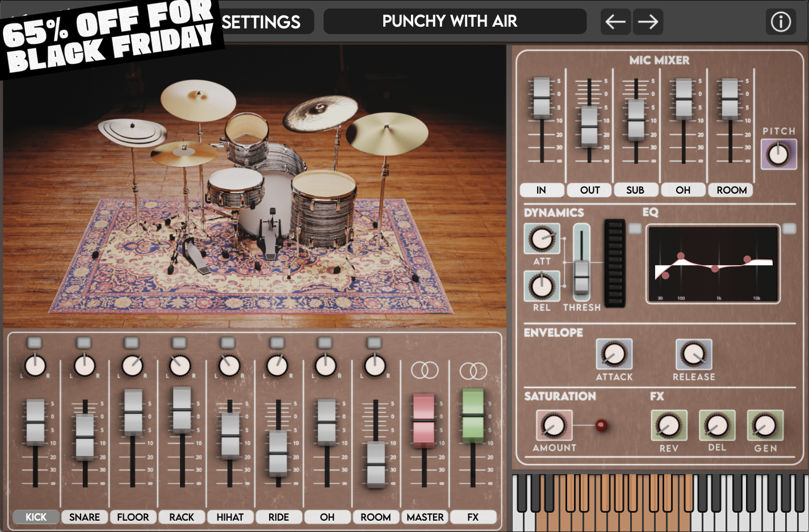Go to previous preset with left arrow
Image resolution: width=809 pixels, height=532 pixels.
point(615,22)
